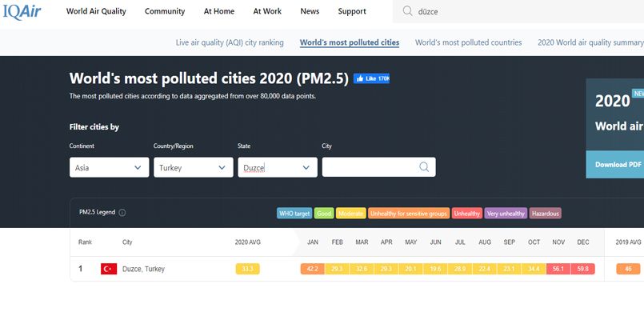Click the IQAir logo
The height and width of the screenshot is (336, 644).
pos(22,11)
